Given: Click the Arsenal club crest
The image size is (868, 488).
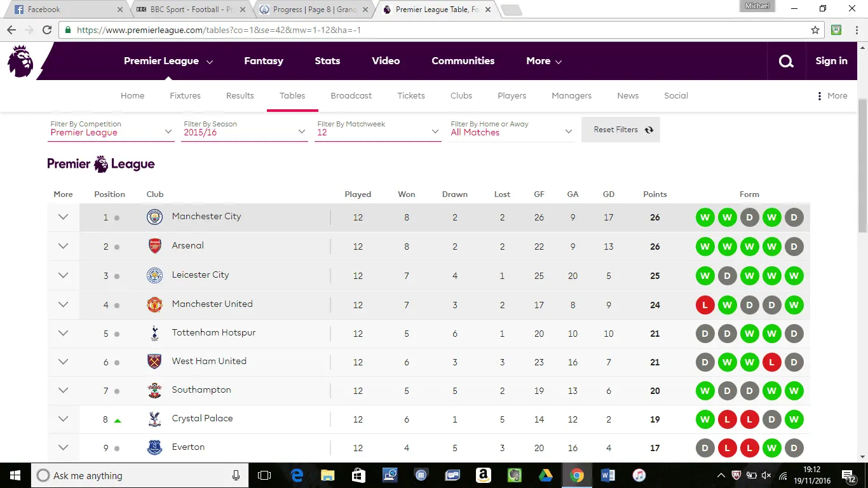Looking at the screenshot, I should [x=154, y=247].
